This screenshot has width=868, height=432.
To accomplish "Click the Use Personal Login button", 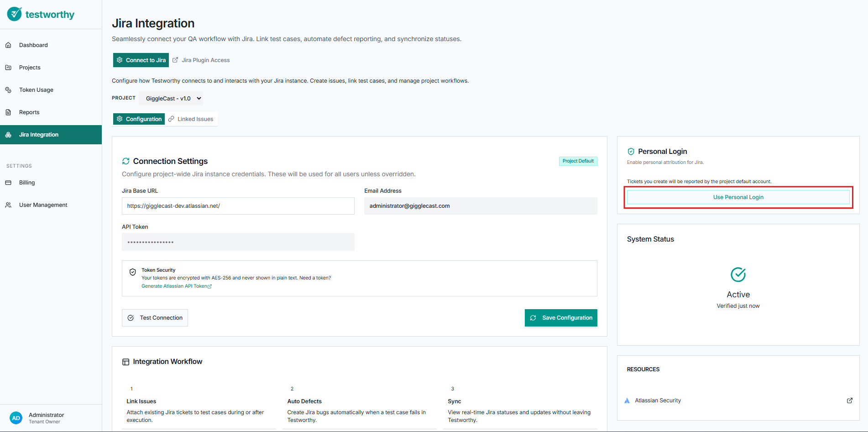I will (x=738, y=197).
